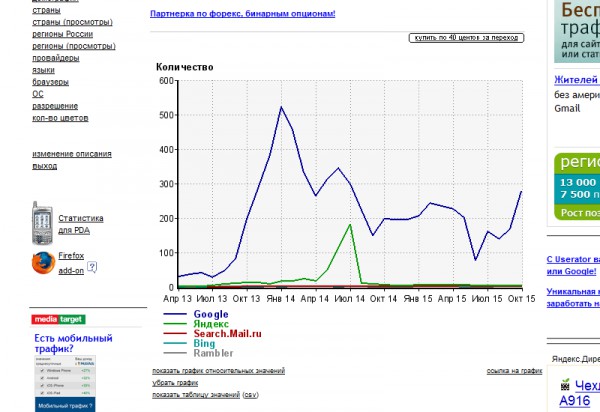Click the 'выход' logout link
This screenshot has width=600, height=412.
(x=44, y=166)
